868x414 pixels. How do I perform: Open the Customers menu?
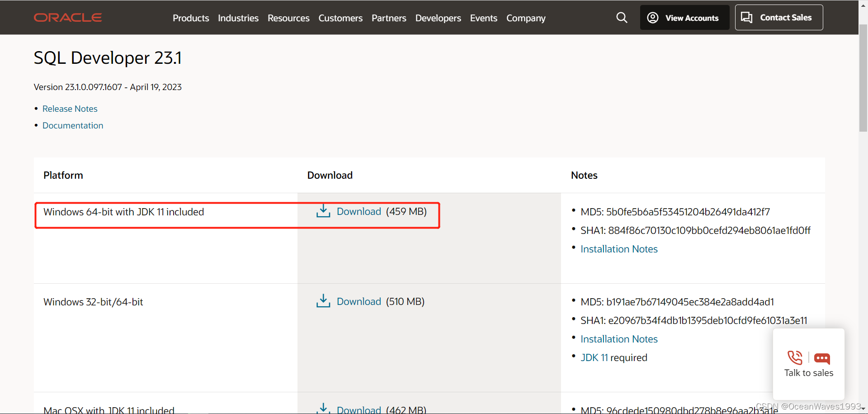coord(340,18)
